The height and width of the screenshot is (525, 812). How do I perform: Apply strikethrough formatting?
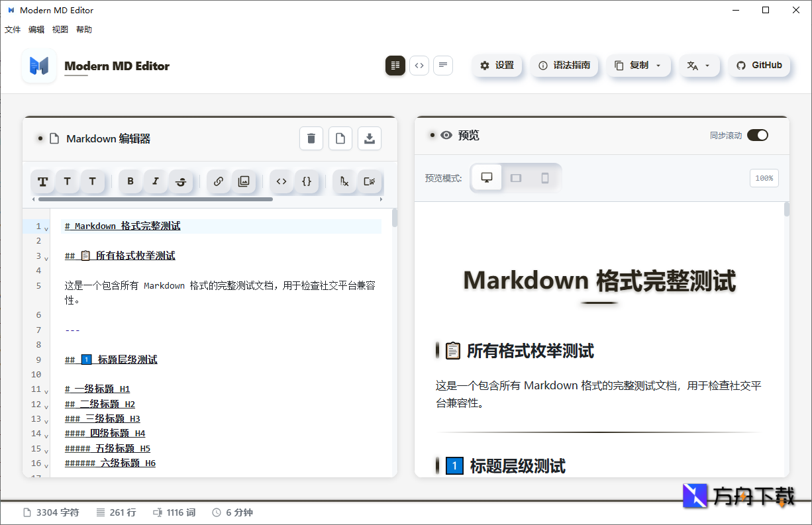(181, 181)
